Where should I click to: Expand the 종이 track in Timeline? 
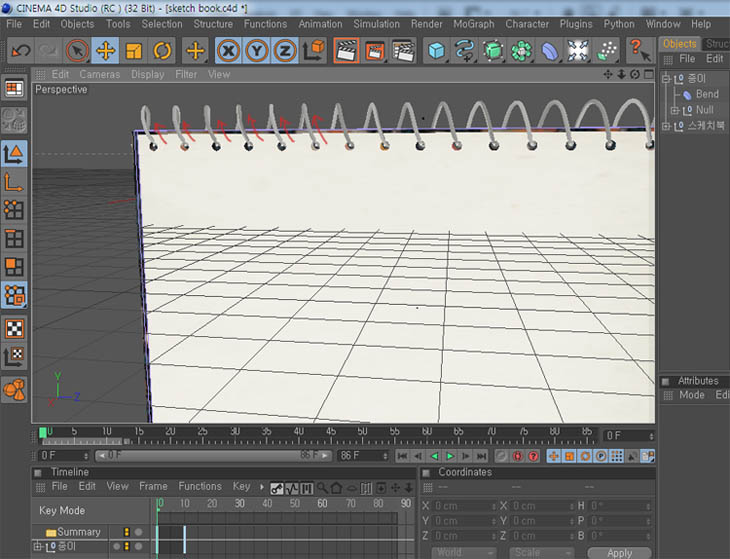coord(38,546)
